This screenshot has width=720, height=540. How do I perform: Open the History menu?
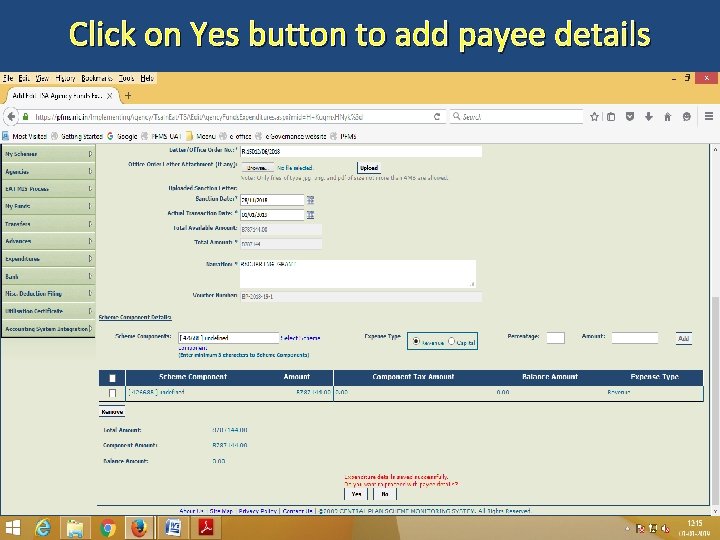pos(65,78)
